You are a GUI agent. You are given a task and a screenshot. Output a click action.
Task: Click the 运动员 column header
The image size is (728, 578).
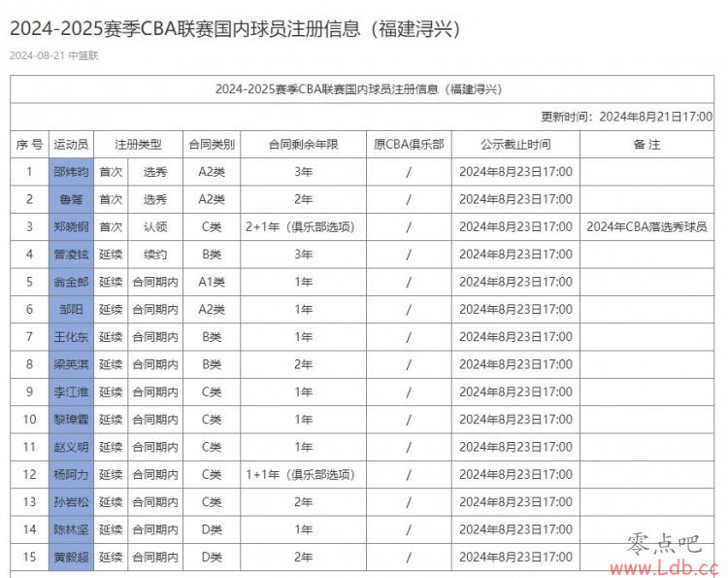(71, 145)
